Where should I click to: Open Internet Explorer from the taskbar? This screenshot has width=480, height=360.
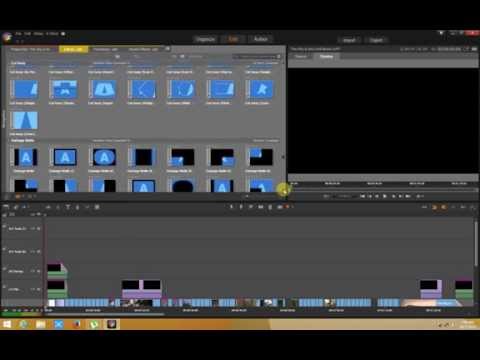pos(23,324)
